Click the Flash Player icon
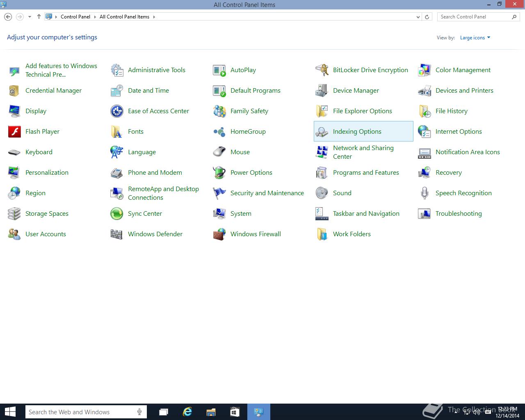The height and width of the screenshot is (420, 525). click(x=14, y=132)
